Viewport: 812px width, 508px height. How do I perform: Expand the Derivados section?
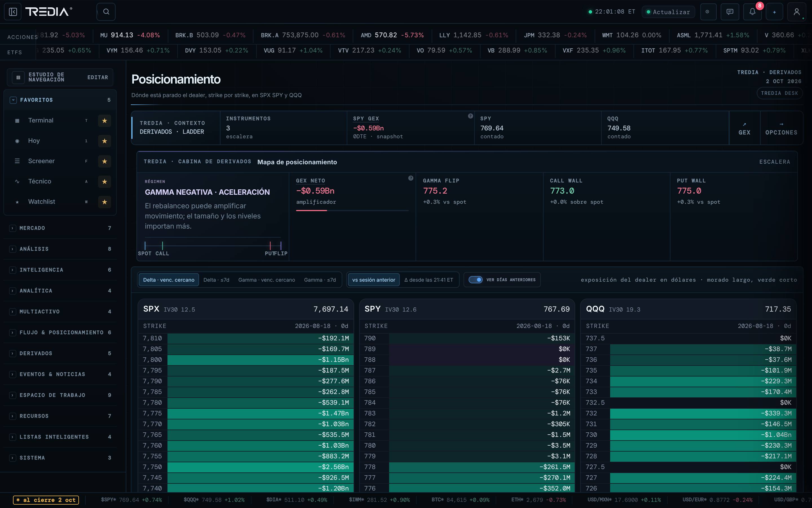(12, 353)
